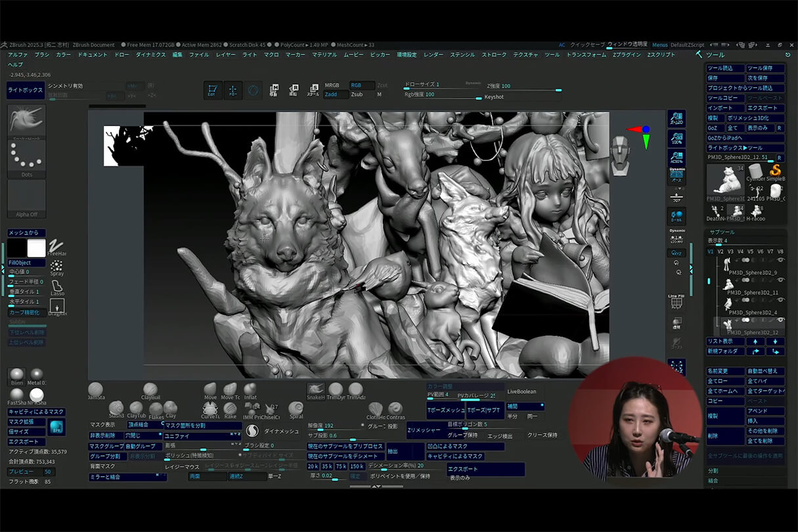Open the マテリアル menu

click(324, 55)
